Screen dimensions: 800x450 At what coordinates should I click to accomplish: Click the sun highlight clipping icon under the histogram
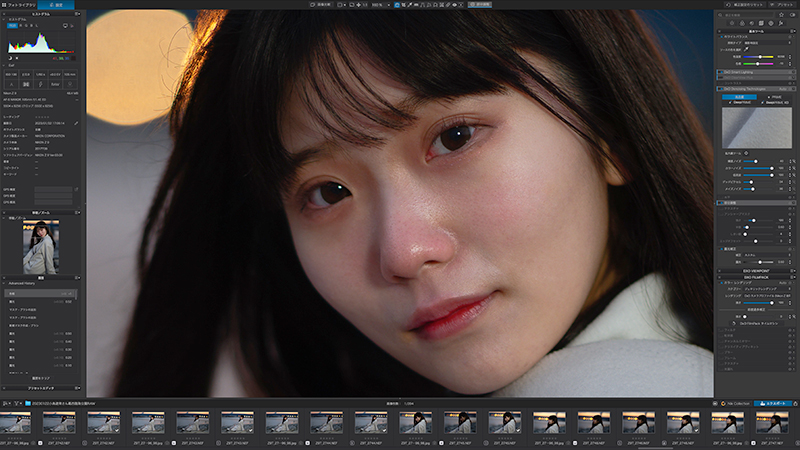click(x=17, y=58)
